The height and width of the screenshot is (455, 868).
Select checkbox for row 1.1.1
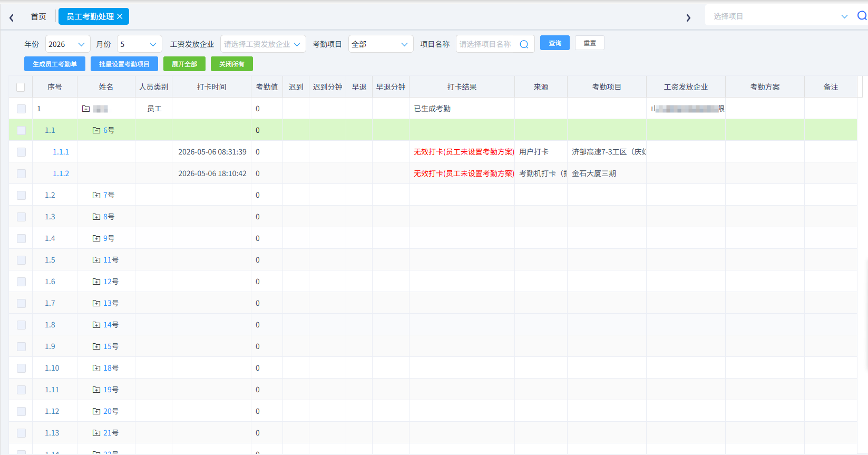pos(21,152)
